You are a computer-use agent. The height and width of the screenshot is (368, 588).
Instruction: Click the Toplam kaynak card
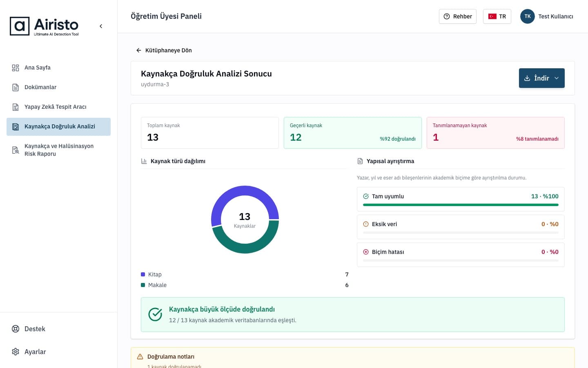(210, 133)
